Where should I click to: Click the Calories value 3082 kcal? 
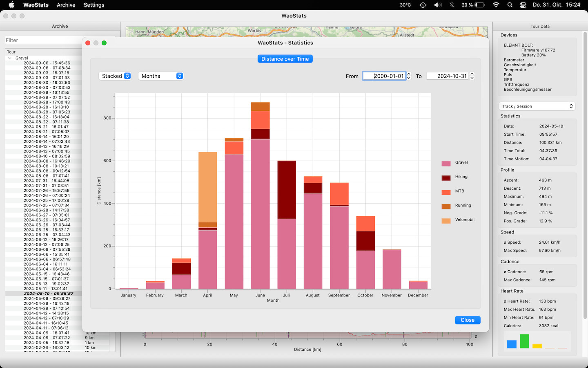pyautogui.click(x=548, y=326)
